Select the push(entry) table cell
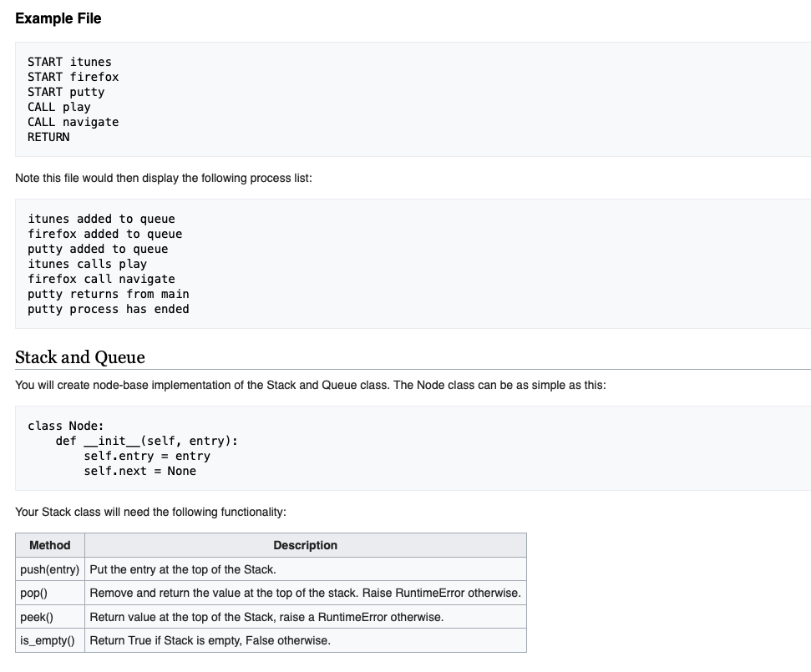Screen dimensions: 811x672 49,569
